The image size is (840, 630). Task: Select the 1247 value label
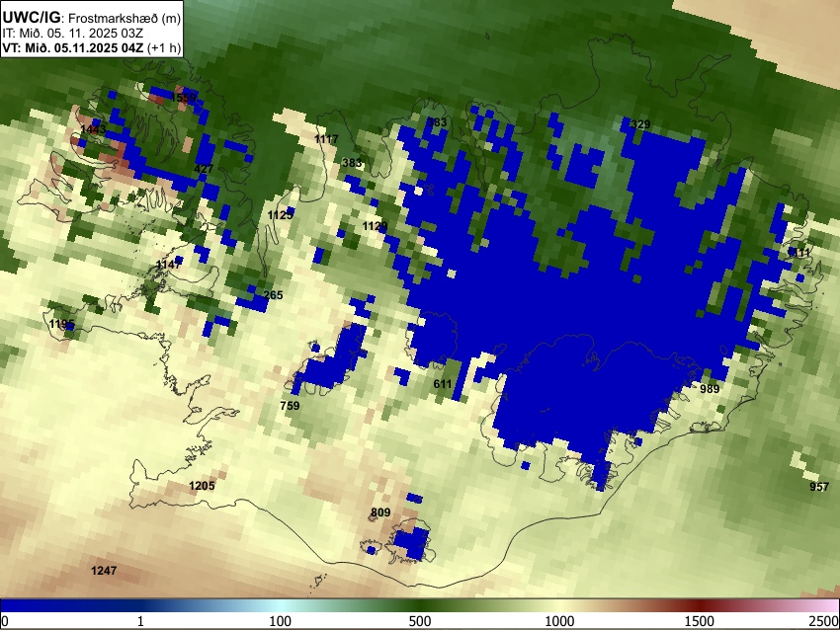pos(104,571)
